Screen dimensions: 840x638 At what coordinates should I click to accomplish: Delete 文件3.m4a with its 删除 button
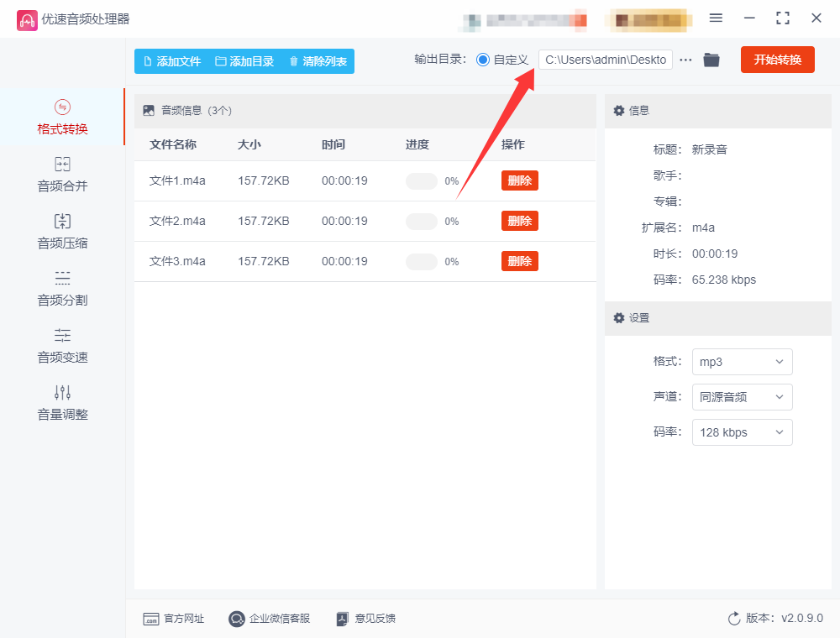pos(520,261)
